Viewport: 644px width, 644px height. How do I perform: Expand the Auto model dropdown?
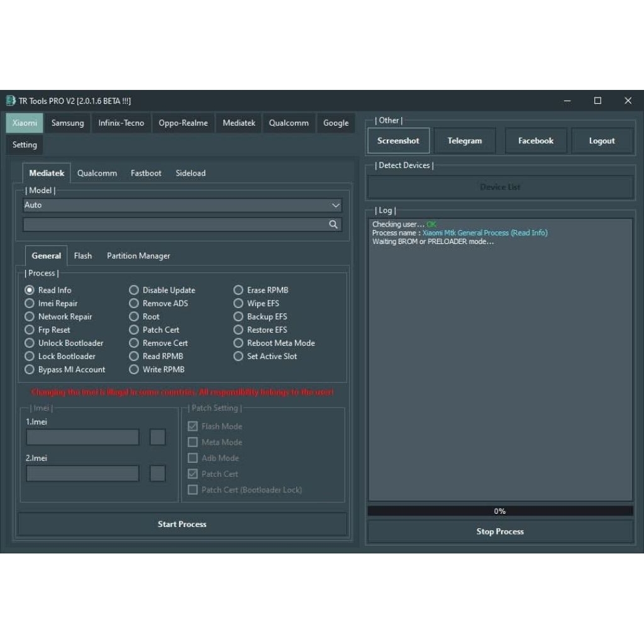click(x=335, y=205)
